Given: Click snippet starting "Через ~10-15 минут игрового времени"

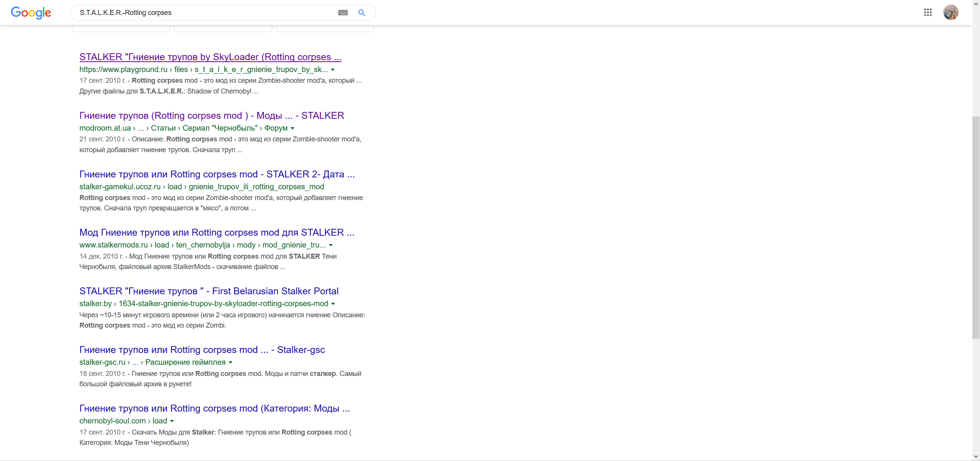Looking at the screenshot, I should pos(222,320).
